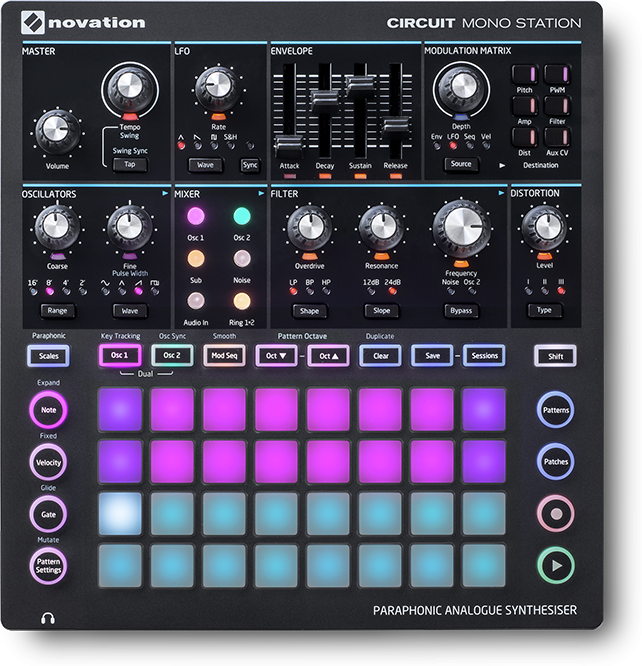The width and height of the screenshot is (642, 666).
Task: Click the Mixer section arrow
Action: click(261, 193)
